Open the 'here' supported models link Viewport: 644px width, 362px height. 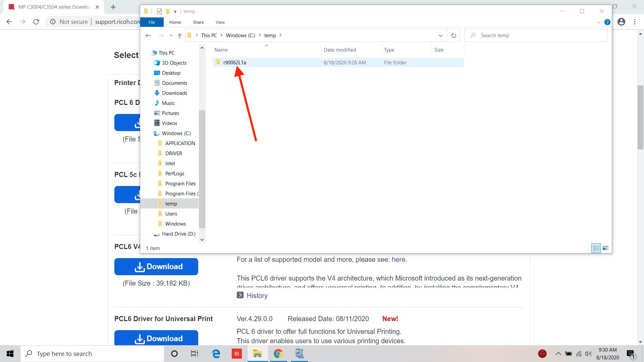coord(398,259)
